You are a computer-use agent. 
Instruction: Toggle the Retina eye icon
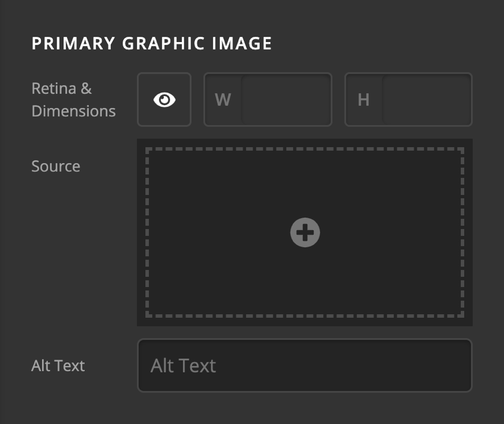coord(164,100)
